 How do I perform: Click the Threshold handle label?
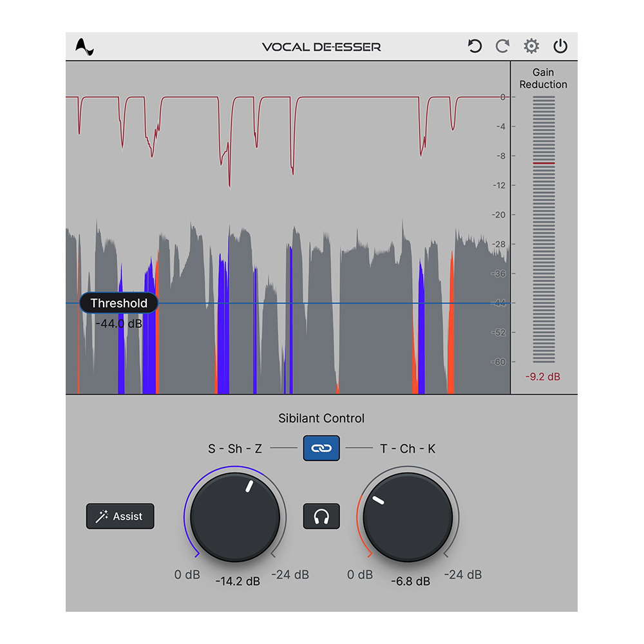pyautogui.click(x=118, y=303)
